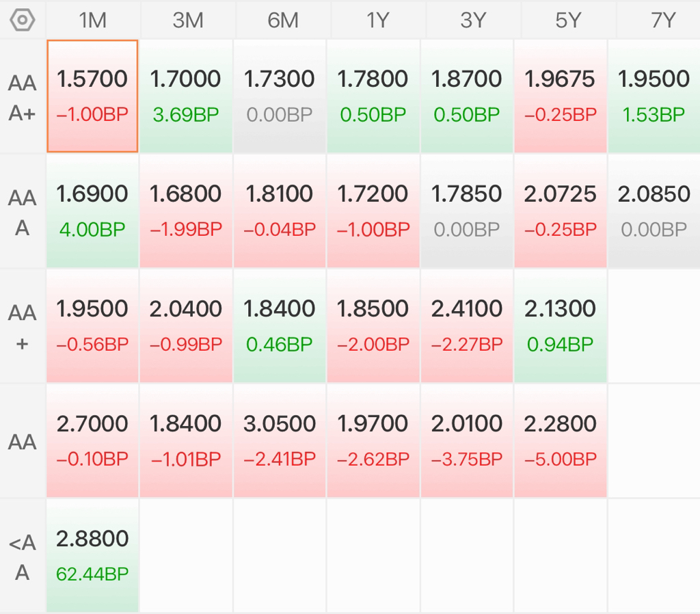Open the 2.8800 cell showing 62.44BP
Screen dimensions: 700x614
[x=92, y=555]
